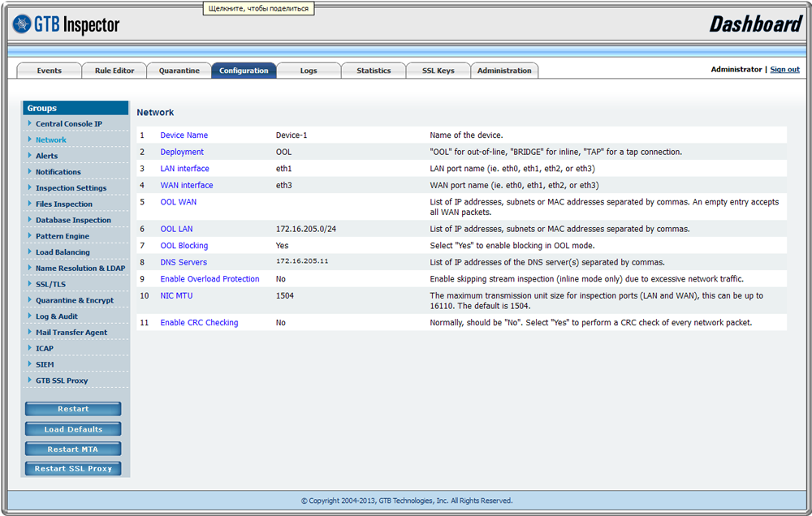
Task: Open the SSL/TLS group
Action: [50, 284]
